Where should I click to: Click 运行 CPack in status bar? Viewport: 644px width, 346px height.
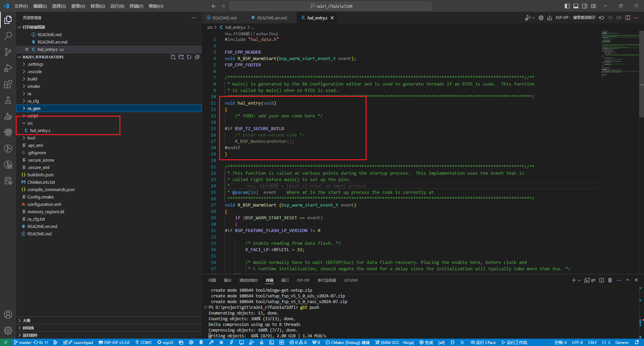point(483,342)
